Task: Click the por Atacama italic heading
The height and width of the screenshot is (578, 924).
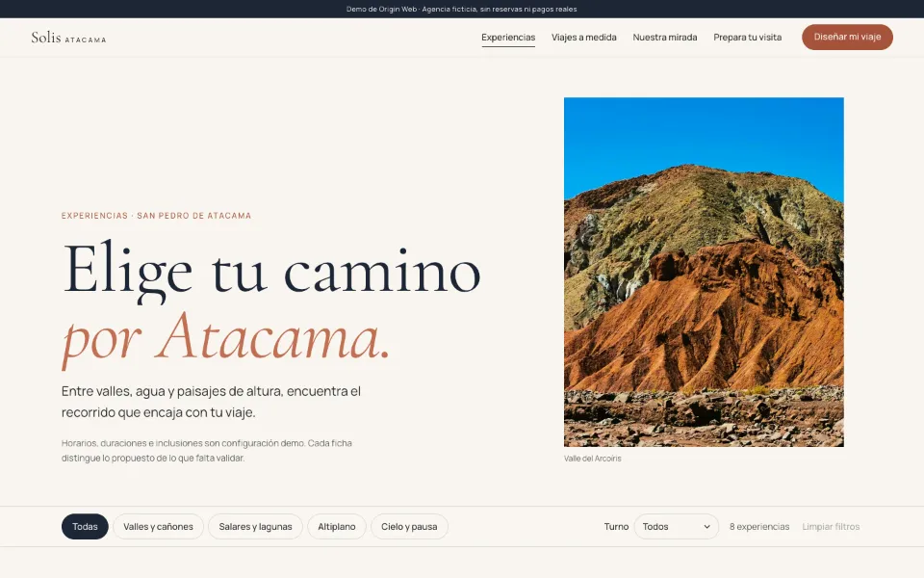Action: [x=225, y=339]
